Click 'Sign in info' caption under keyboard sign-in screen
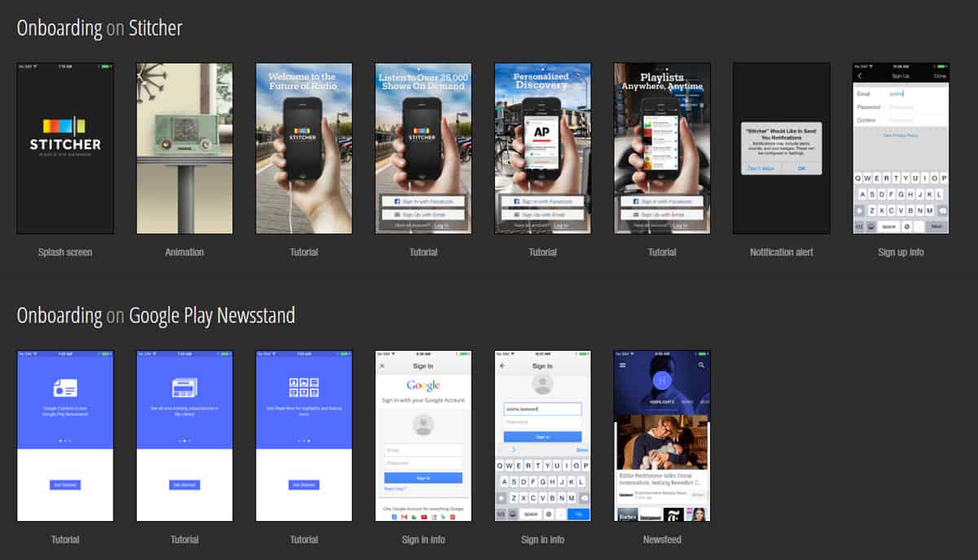The width and height of the screenshot is (978, 560). coord(542,540)
